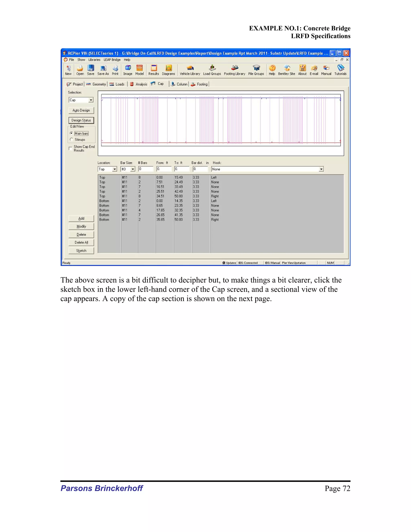The width and height of the screenshot is (411, 532).
Task: Select the Model toolbar icon
Action: point(139,70)
